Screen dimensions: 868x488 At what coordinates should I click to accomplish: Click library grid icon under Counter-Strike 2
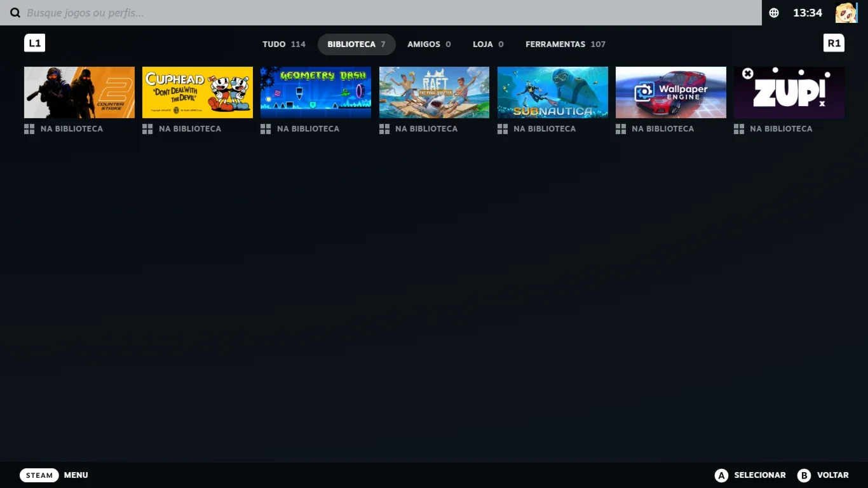29,129
